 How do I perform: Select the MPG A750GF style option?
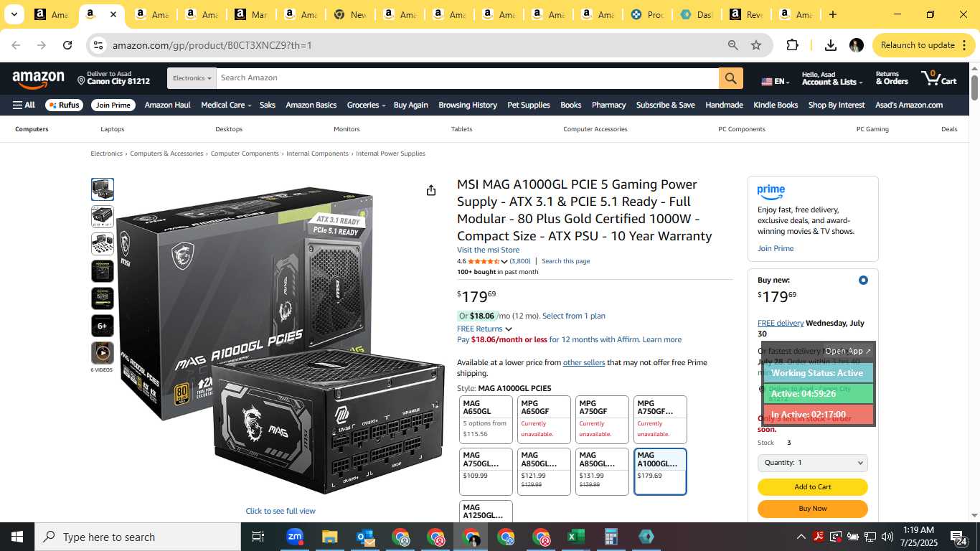(x=602, y=419)
